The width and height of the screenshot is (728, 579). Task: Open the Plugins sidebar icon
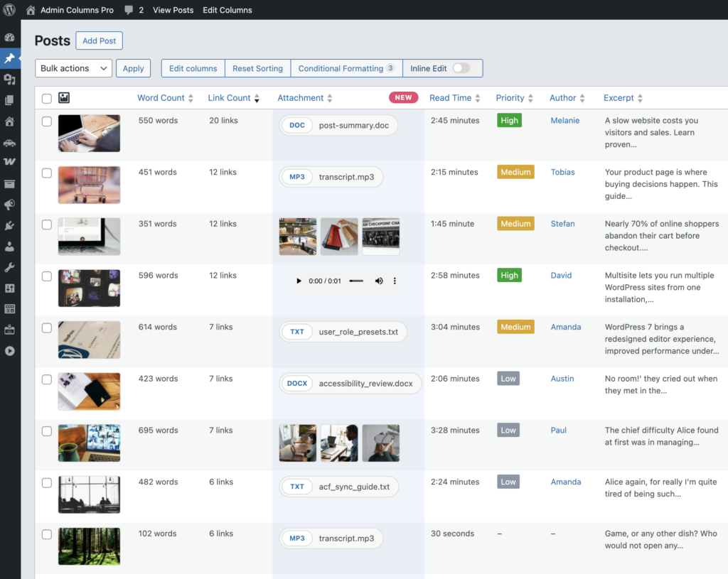9,226
